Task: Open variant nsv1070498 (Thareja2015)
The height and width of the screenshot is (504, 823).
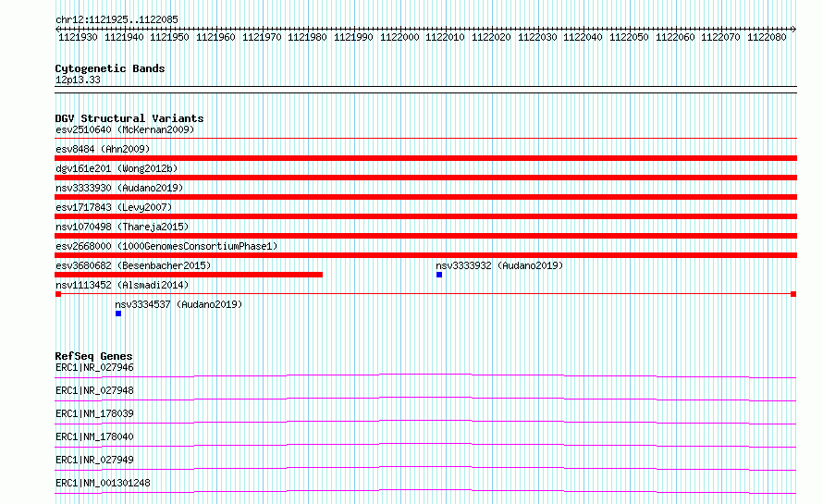Action: click(122, 227)
